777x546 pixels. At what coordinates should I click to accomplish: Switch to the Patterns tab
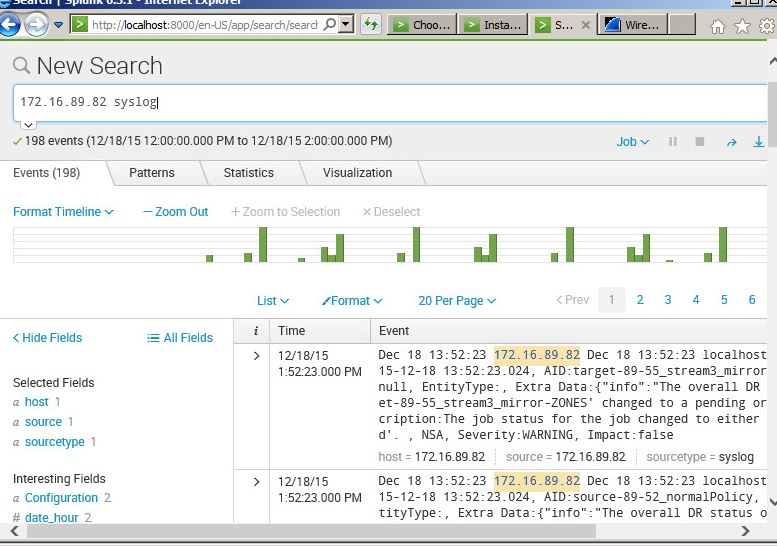point(152,173)
